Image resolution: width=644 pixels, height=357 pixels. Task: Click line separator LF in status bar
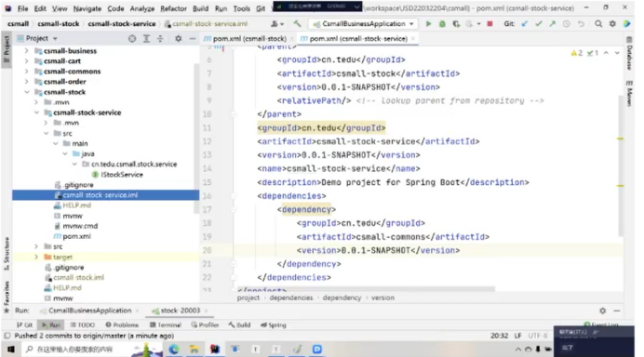click(x=517, y=336)
